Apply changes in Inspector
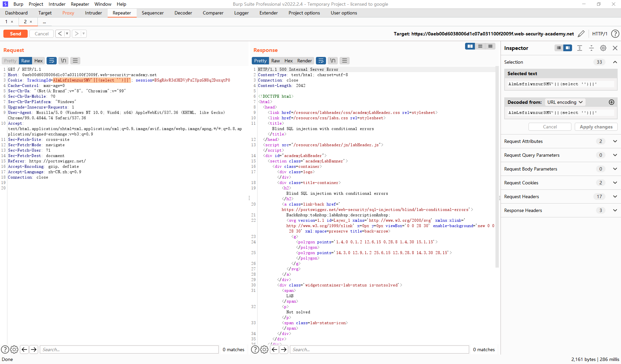The image size is (621, 364). click(596, 127)
